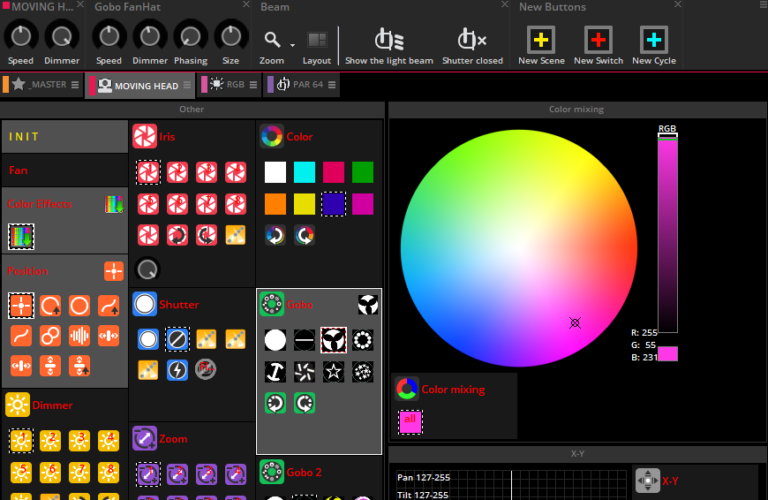The image size is (768, 500).
Task: Click the Position header crosshair icon
Action: (x=114, y=271)
